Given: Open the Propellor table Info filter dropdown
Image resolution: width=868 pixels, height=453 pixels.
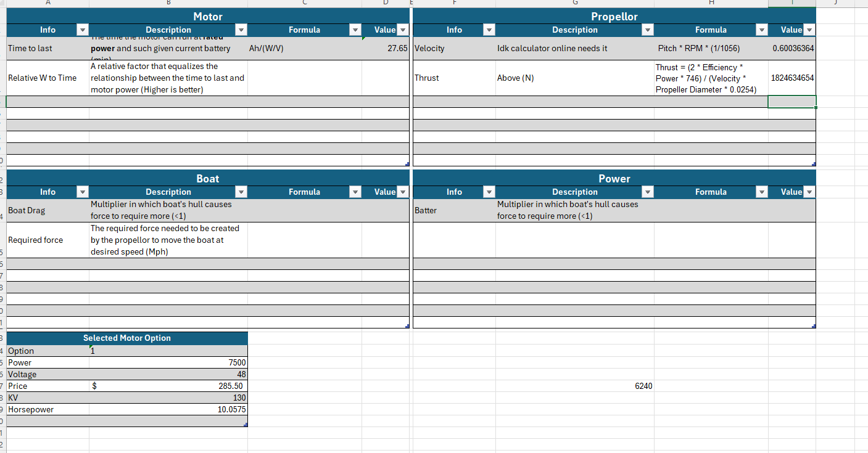Looking at the screenshot, I should (489, 30).
